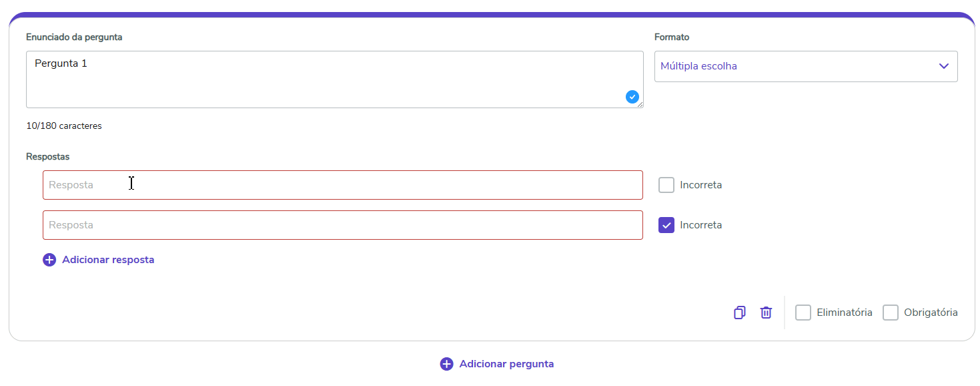Viewport: 980px width, 386px height.
Task: Click the plus icon beside Adicionar pergunta
Action: pyautogui.click(x=446, y=364)
